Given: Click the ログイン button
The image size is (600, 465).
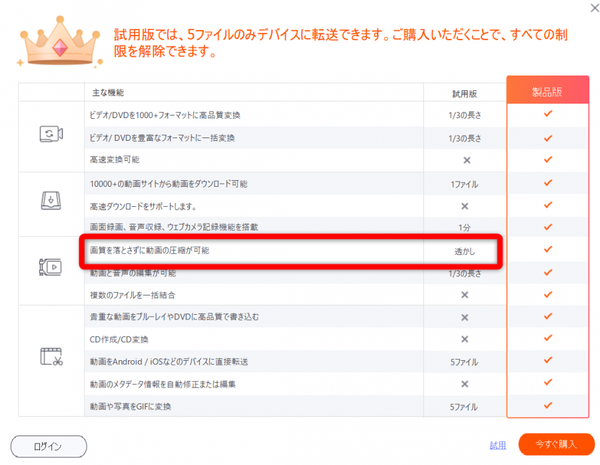Looking at the screenshot, I should 49,446.
